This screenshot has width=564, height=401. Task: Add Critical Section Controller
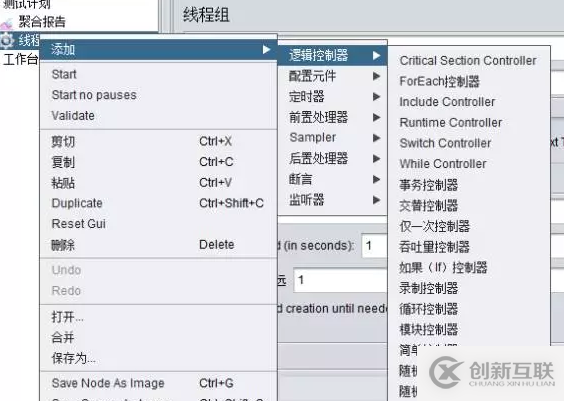tap(469, 61)
